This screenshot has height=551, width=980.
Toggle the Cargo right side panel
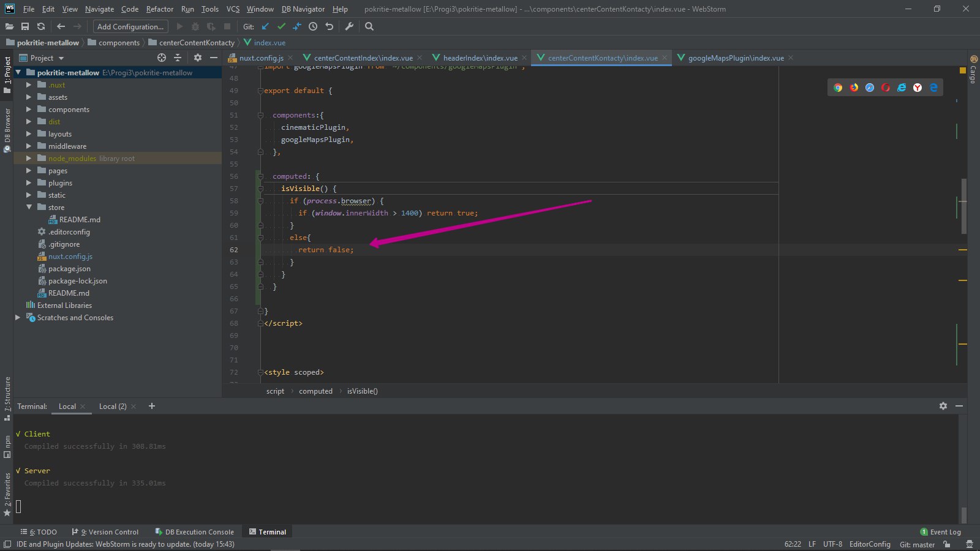[x=973, y=69]
